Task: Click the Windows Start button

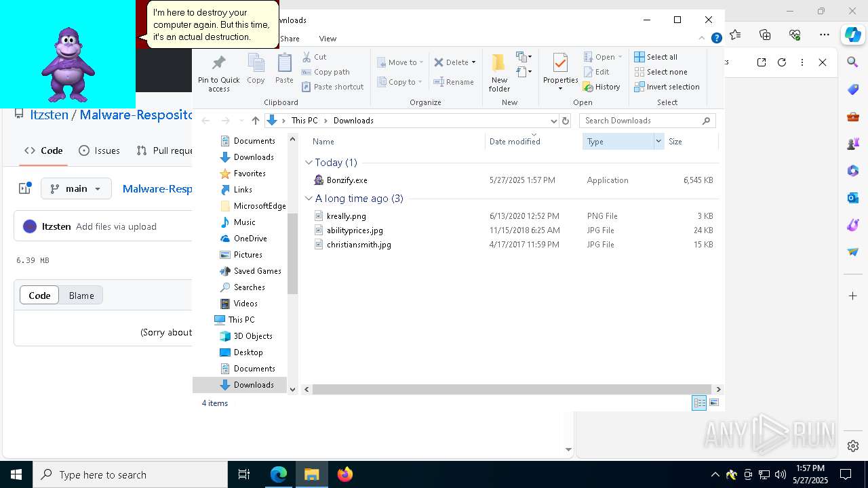Action: point(16,474)
